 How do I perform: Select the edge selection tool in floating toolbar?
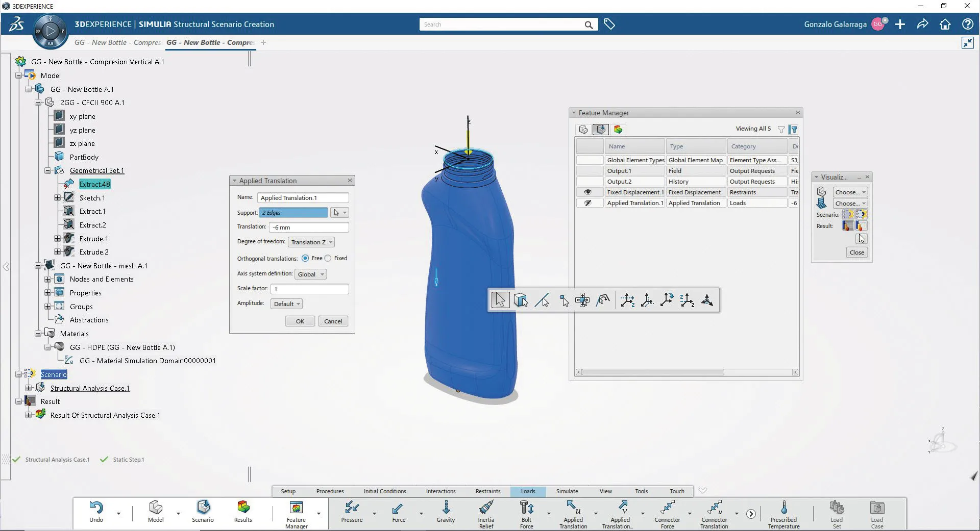(x=543, y=300)
